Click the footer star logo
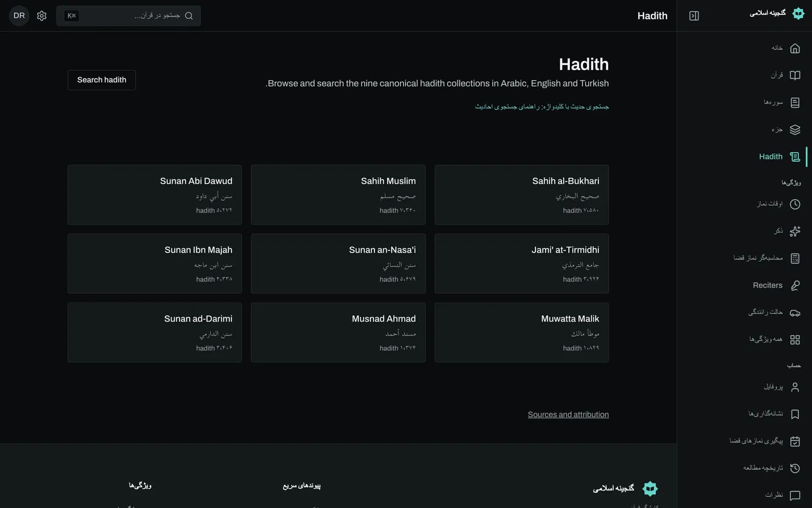 point(650,489)
